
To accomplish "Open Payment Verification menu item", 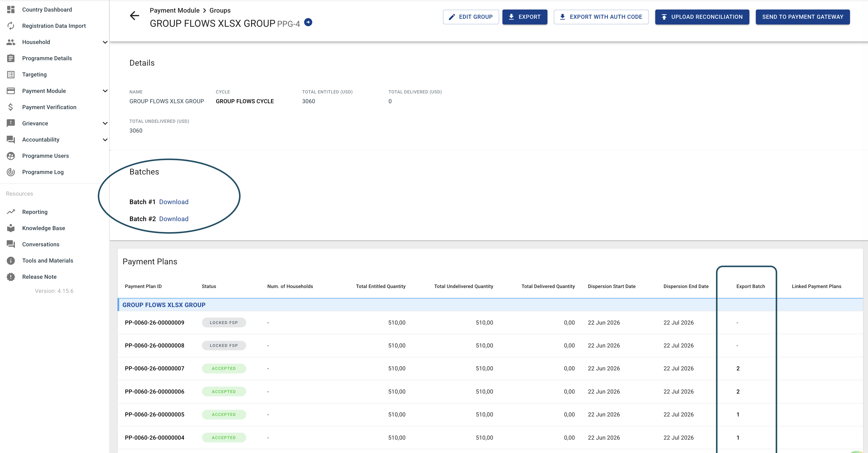I will (x=49, y=107).
